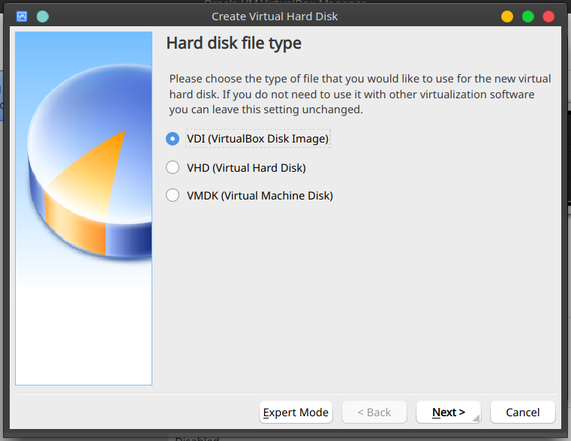Viewport: 571px width, 441px height.
Task: Select the VMDK radio button
Action: [173, 195]
